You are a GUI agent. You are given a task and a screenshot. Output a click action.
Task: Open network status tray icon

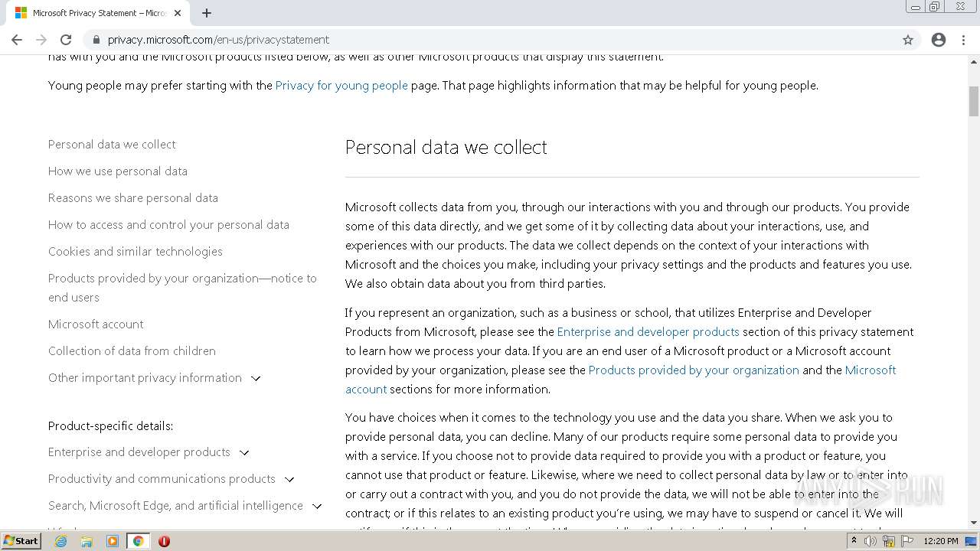(x=889, y=541)
